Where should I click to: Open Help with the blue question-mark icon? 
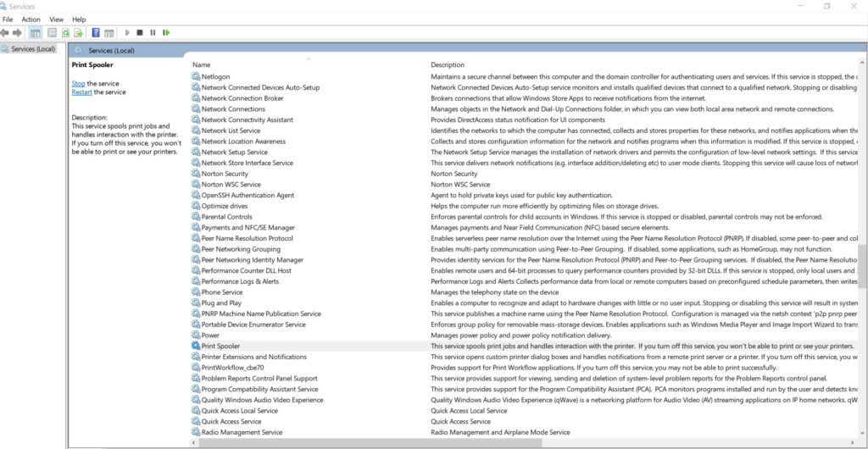tap(96, 33)
